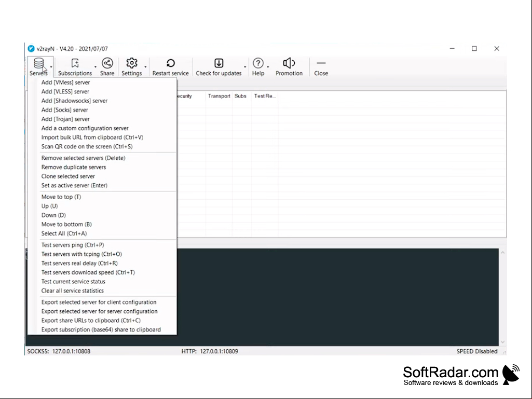This screenshot has height=399, width=532.
Task: Select Add [Socks] server
Action: pyautogui.click(x=102, y=110)
